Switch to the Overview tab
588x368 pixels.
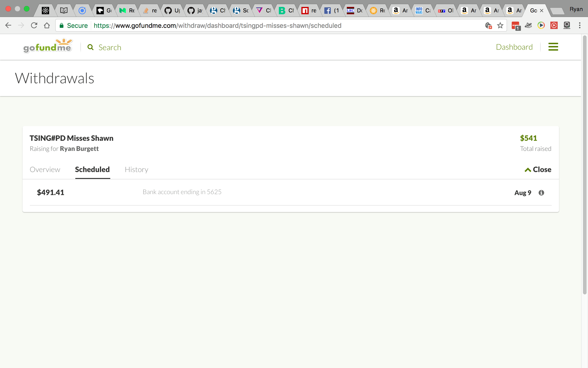tap(45, 170)
